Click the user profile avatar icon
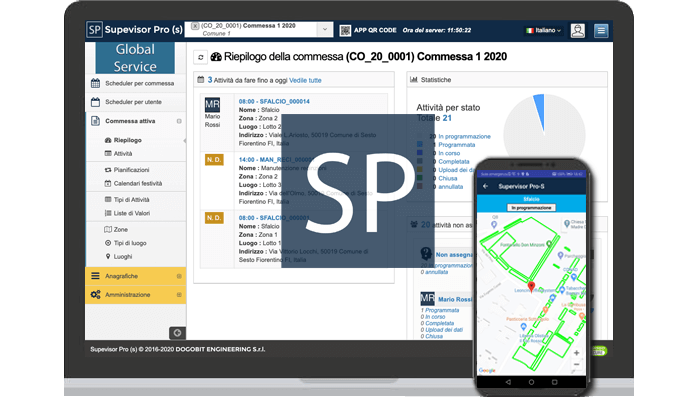The height and width of the screenshot is (397, 700). click(x=577, y=30)
